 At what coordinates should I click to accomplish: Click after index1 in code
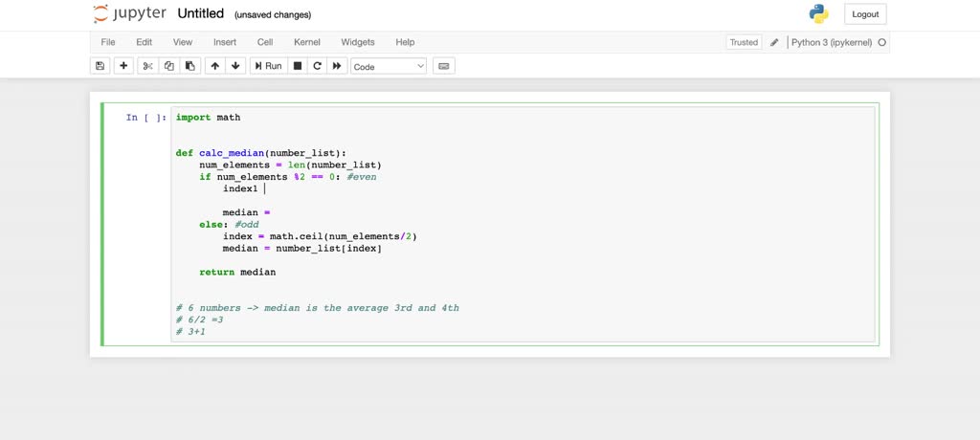(264, 188)
